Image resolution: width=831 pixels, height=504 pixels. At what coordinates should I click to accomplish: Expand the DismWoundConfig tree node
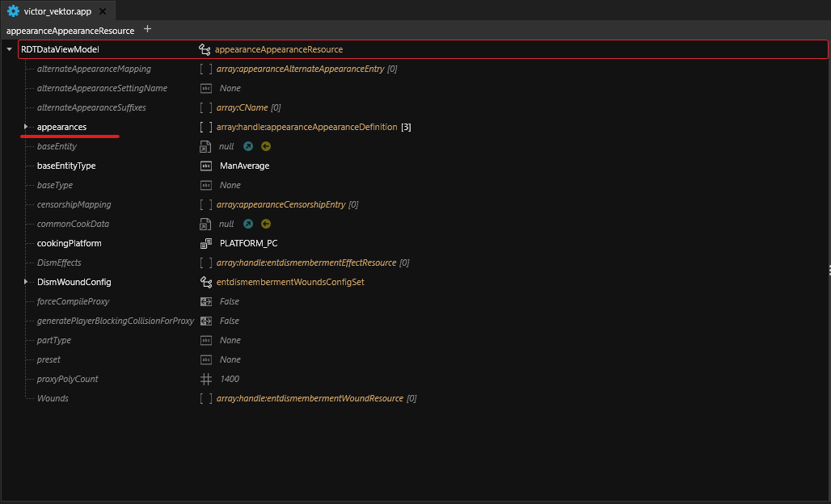(26, 282)
